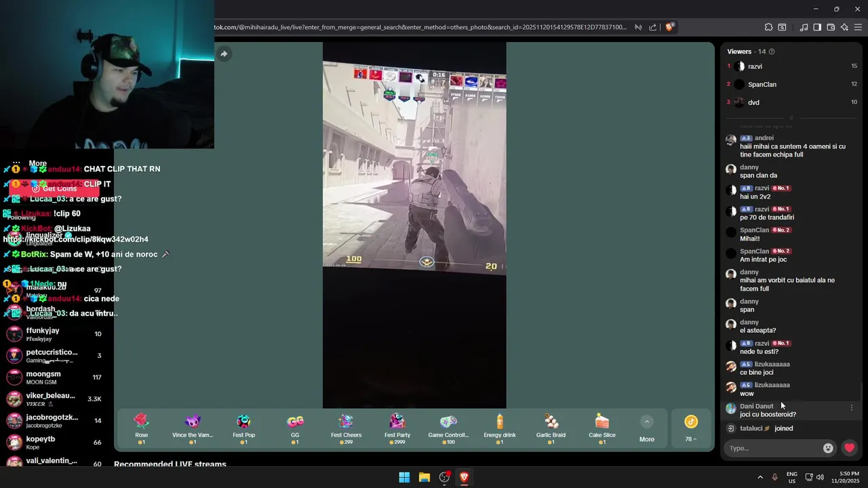Open the Viewers info tooltip icon
This screenshot has height=488, width=868.
772,52
